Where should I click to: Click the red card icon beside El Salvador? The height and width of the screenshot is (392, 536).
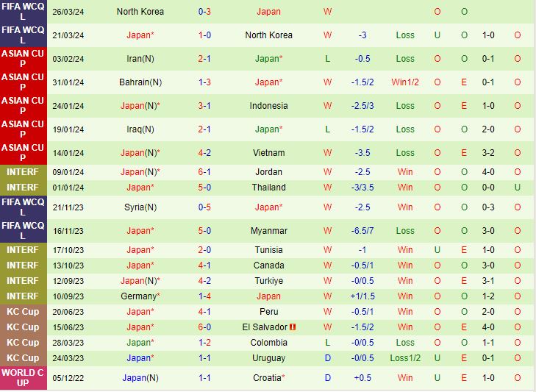(x=292, y=327)
